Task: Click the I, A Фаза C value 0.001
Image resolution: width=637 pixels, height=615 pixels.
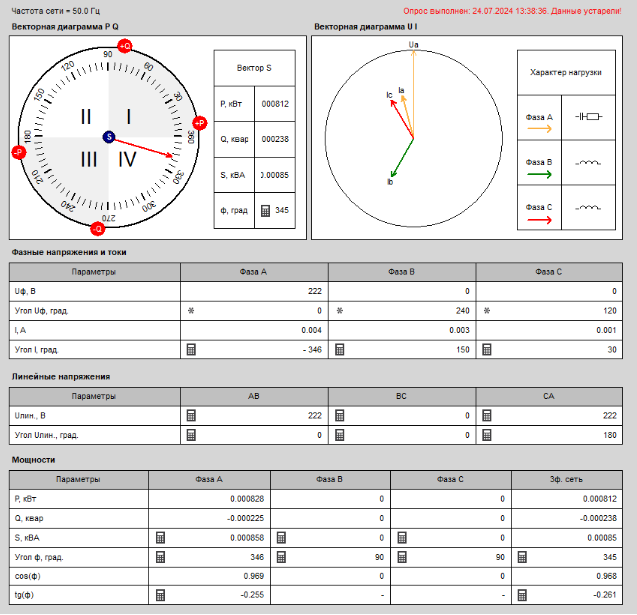Action: click(x=607, y=330)
